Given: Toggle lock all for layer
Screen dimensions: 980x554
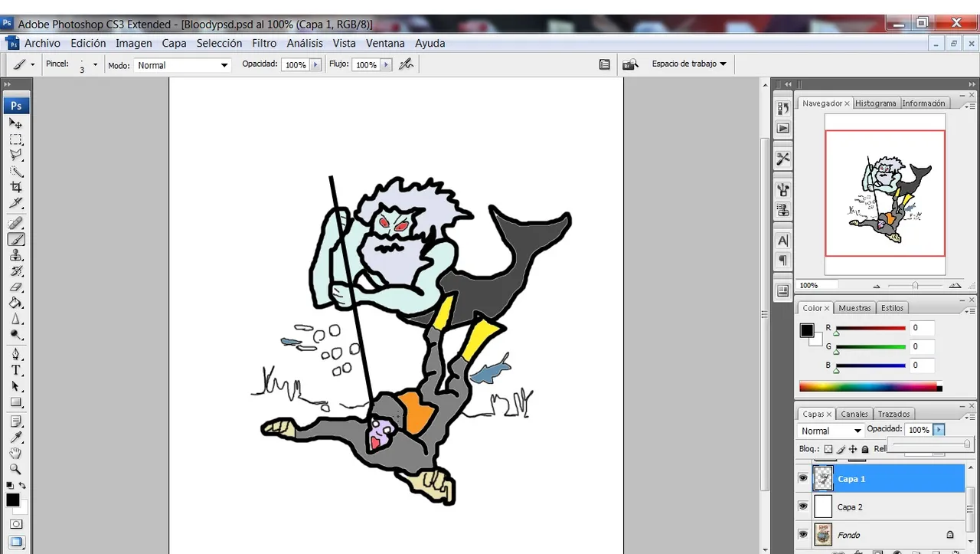Looking at the screenshot, I should point(865,449).
